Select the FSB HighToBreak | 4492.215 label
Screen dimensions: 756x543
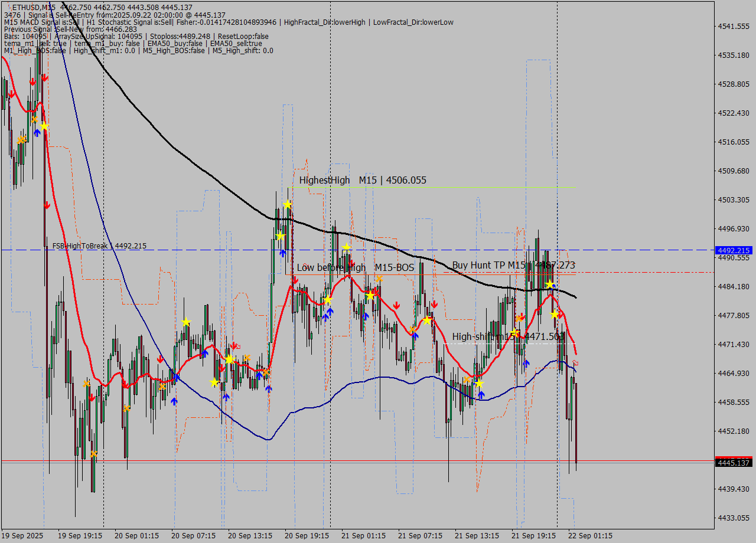tap(97, 246)
